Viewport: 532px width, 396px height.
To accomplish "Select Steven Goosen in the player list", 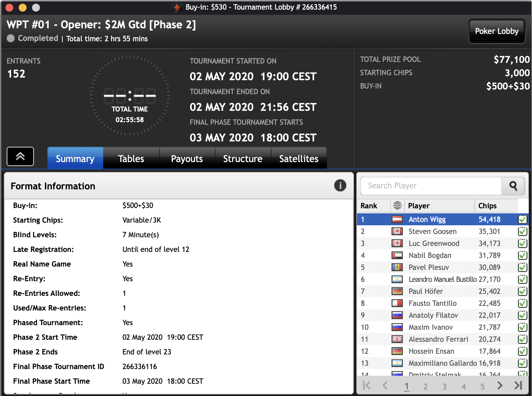I will tap(432, 231).
